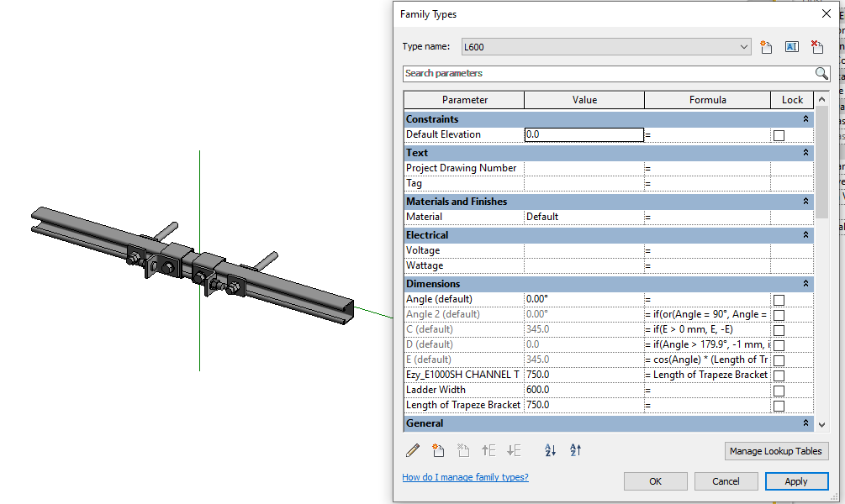Click the scroll down arrow of the parameter list
The image size is (845, 504).
tap(821, 425)
